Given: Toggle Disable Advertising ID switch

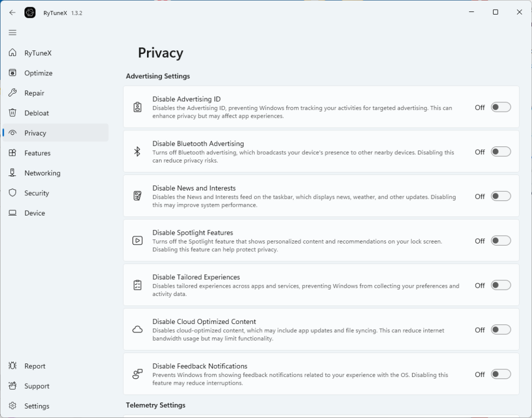Looking at the screenshot, I should pyautogui.click(x=501, y=107).
